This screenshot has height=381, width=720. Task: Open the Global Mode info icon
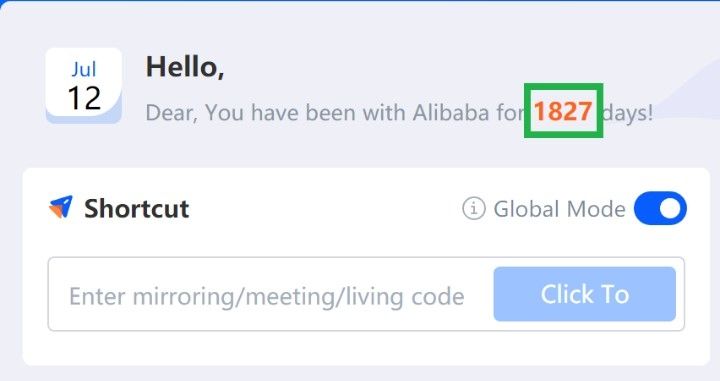tap(473, 208)
